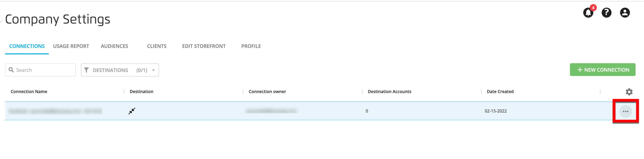This screenshot has width=644, height=159.
Task: Open the help question mark icon
Action: click(606, 13)
